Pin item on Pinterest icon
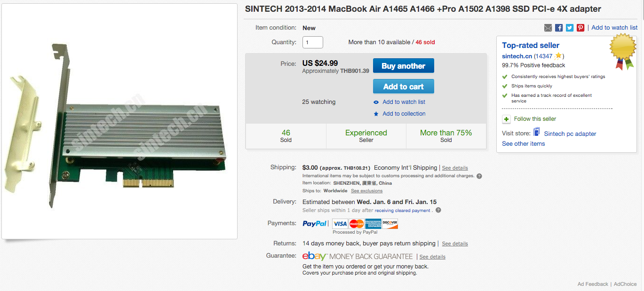 580,28
